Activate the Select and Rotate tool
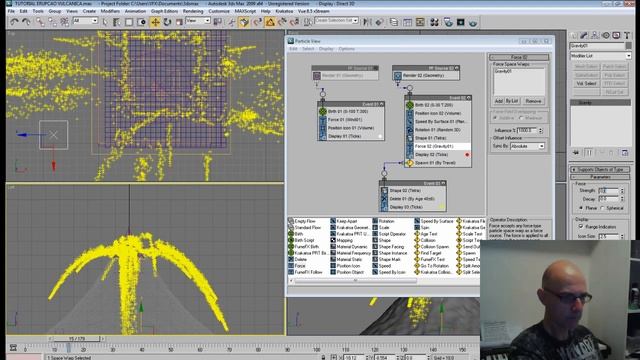 pos(167,22)
